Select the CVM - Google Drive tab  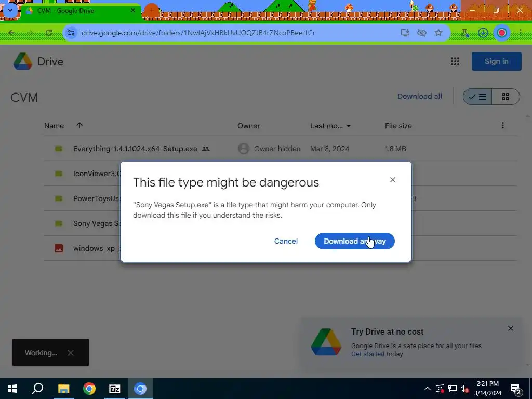81,10
